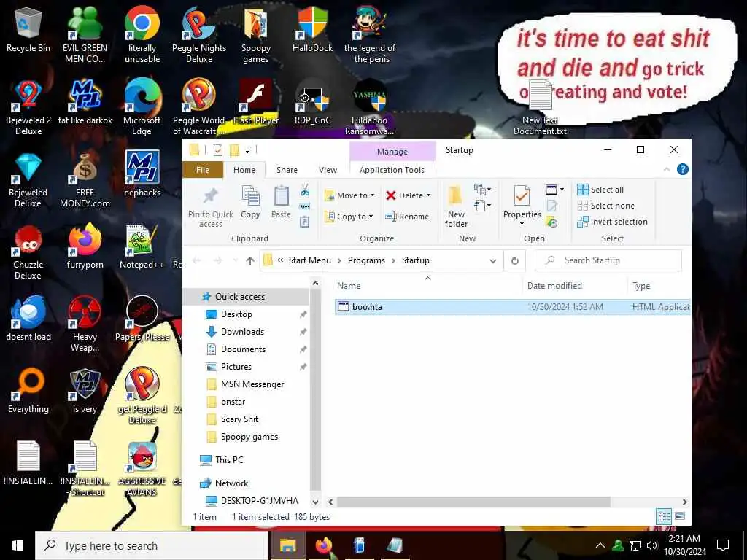
Task: Switch to large icons view in status bar
Action: [680, 516]
